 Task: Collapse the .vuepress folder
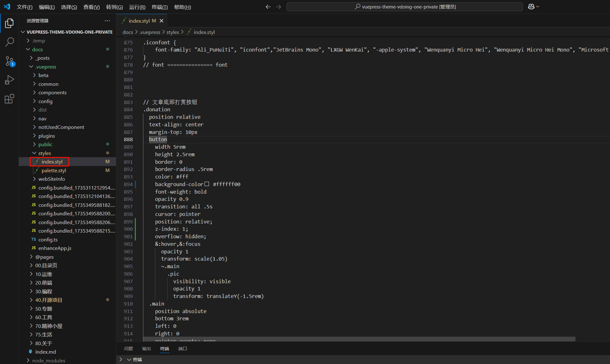point(46,67)
